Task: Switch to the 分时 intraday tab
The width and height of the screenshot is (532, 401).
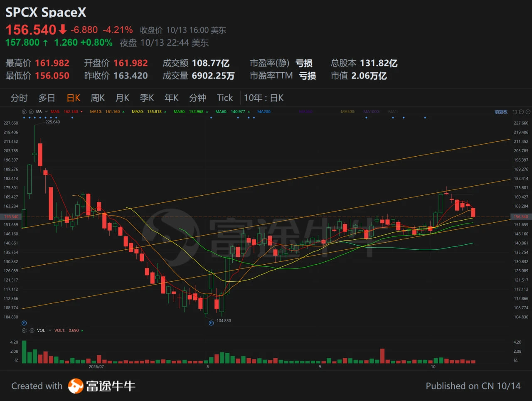Action: click(x=19, y=98)
